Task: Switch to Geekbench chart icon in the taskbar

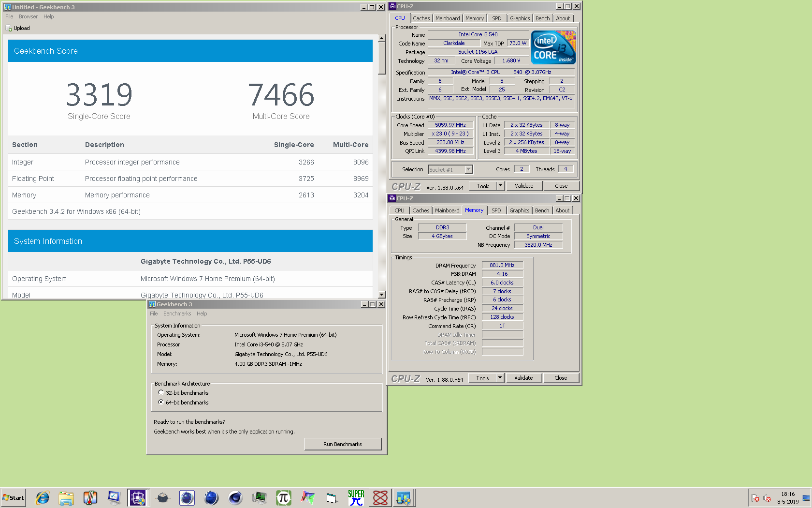Action: pyautogui.click(x=404, y=497)
